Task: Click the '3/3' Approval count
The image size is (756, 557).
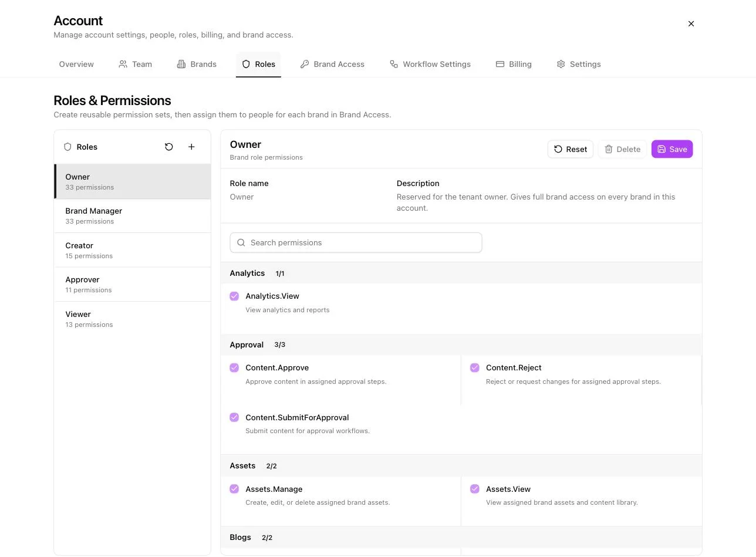Action: (x=280, y=345)
